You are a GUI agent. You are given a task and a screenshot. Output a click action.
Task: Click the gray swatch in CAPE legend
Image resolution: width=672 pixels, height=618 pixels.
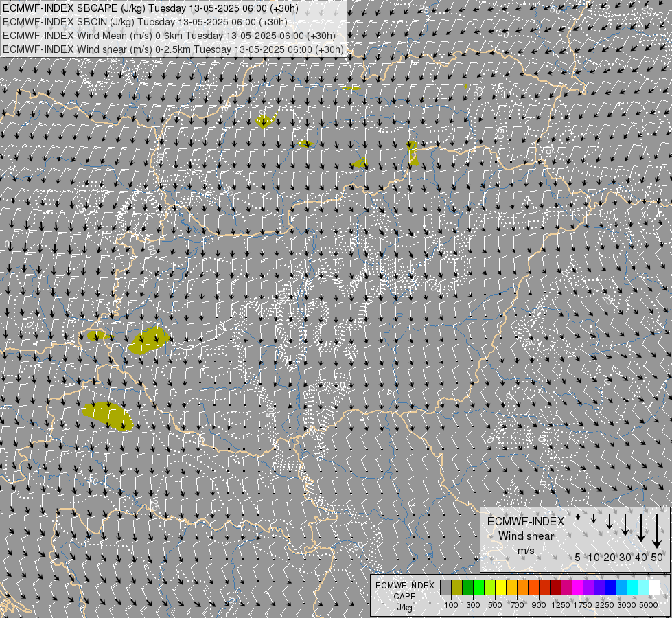coord(446,587)
